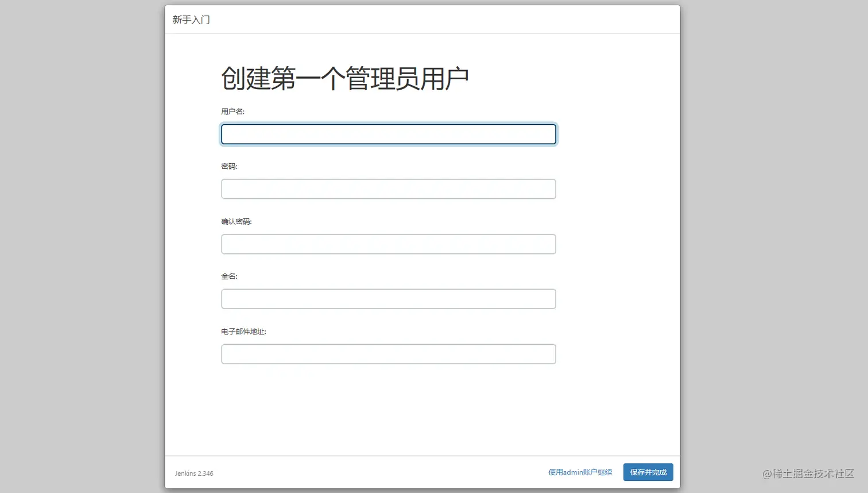Click the 创建第一个管理员用户 heading
Screen dimensions: 868x493
click(344, 79)
